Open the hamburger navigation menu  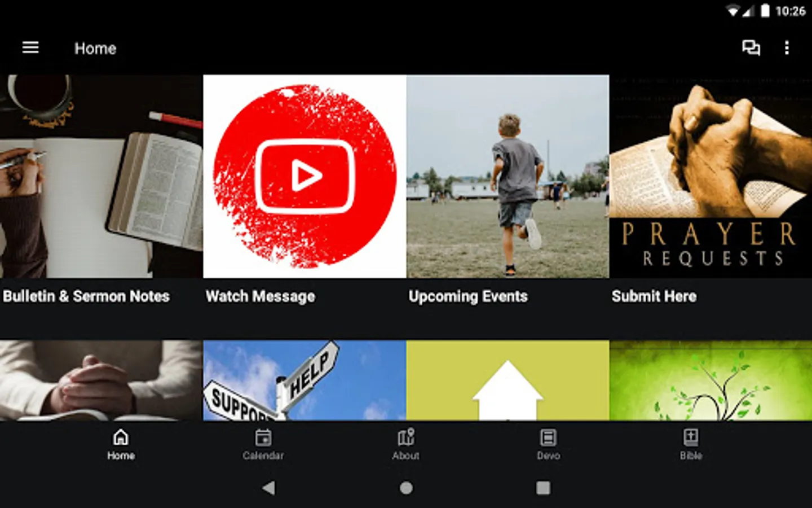(30, 48)
